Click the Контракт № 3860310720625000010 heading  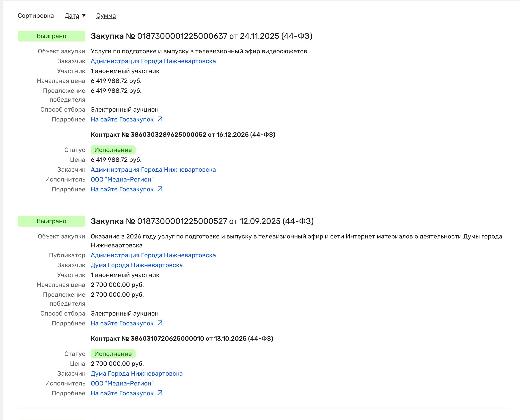182,338
